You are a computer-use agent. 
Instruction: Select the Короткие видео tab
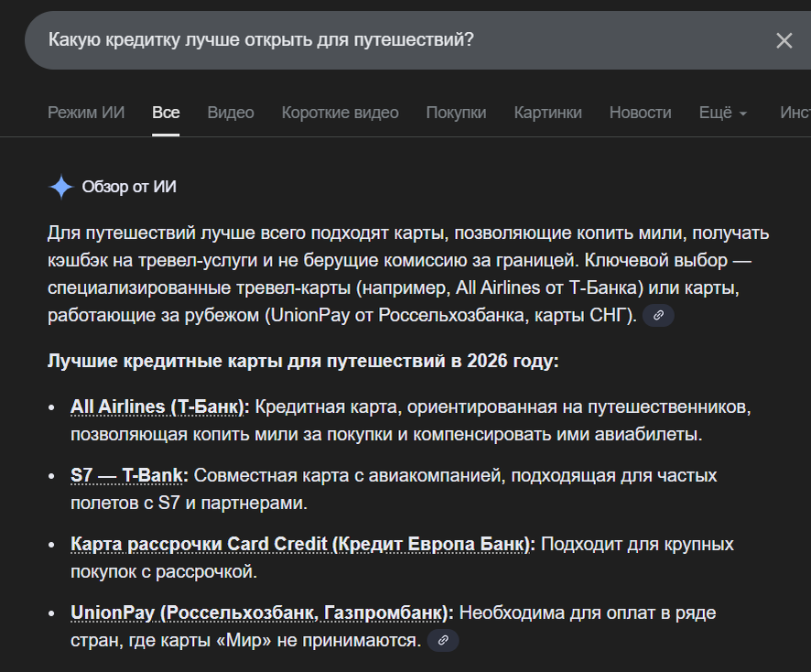pos(340,112)
